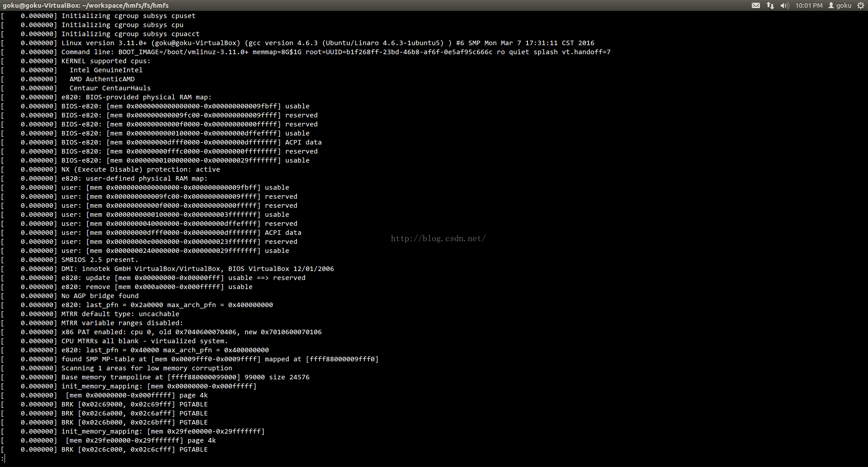Click the 'x86 PAT enabled' line
This screenshot has width=868, height=467.
point(161,332)
